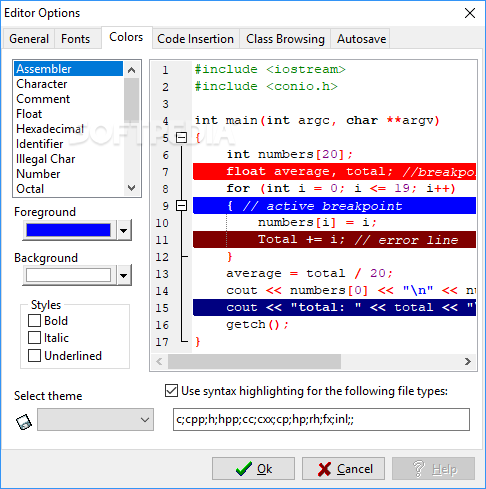
Task: Select the Colors tab
Action: tap(126, 37)
